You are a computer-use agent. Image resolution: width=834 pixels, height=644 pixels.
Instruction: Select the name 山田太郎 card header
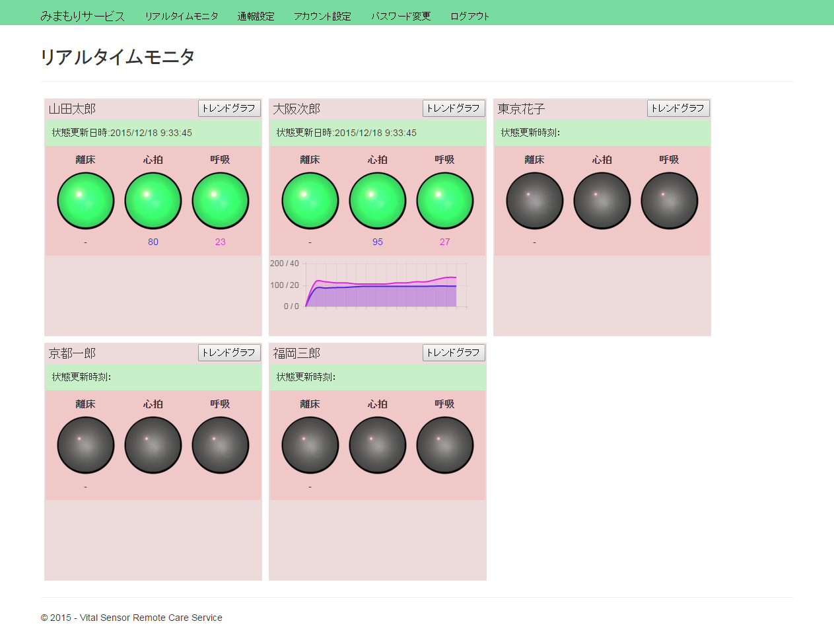pos(73,109)
